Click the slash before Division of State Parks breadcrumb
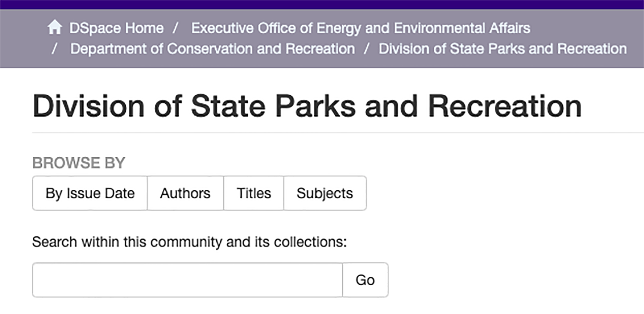This screenshot has height=314, width=644. click(x=366, y=49)
